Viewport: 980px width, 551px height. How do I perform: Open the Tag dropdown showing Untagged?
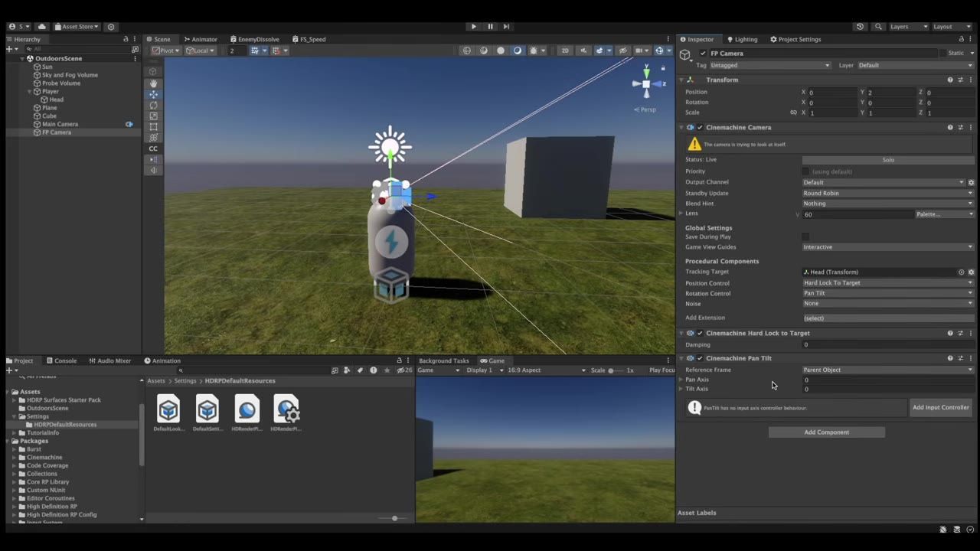[770, 66]
